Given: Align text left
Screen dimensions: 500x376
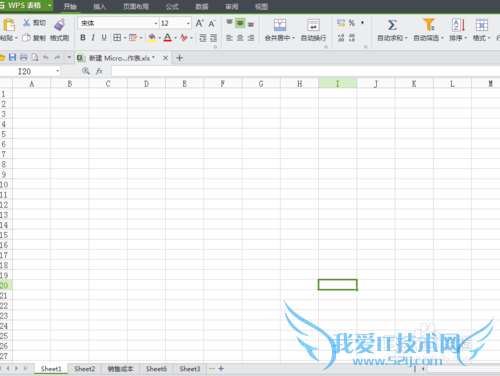Looking at the screenshot, I should [229, 38].
